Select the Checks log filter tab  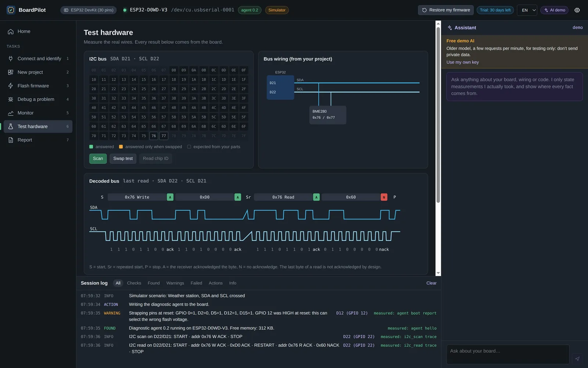pos(134,283)
